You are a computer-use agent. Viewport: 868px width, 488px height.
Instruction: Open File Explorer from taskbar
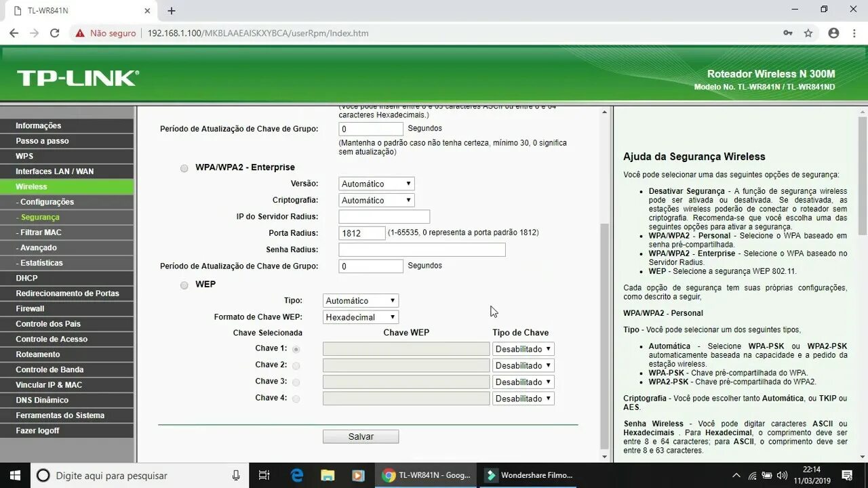(x=328, y=475)
